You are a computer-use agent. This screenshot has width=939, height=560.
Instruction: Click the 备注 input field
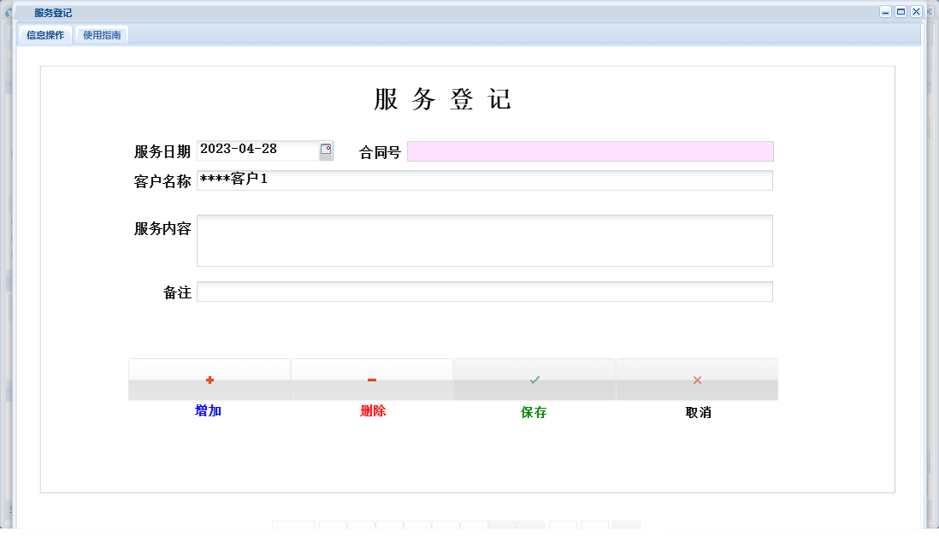[484, 292]
